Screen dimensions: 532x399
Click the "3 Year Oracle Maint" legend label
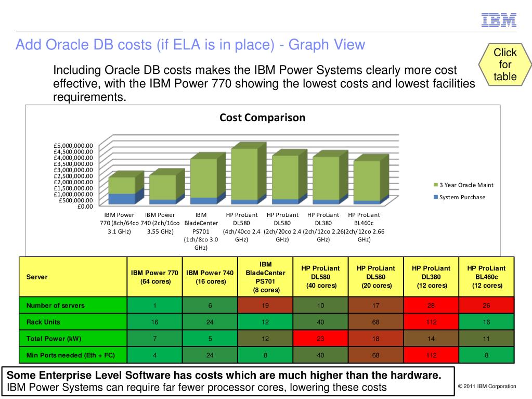(x=466, y=185)
